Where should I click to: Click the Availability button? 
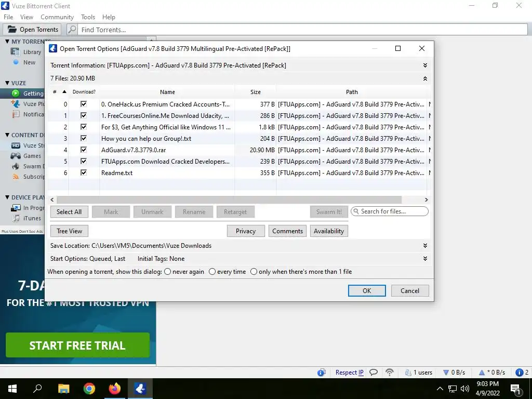[x=329, y=231]
